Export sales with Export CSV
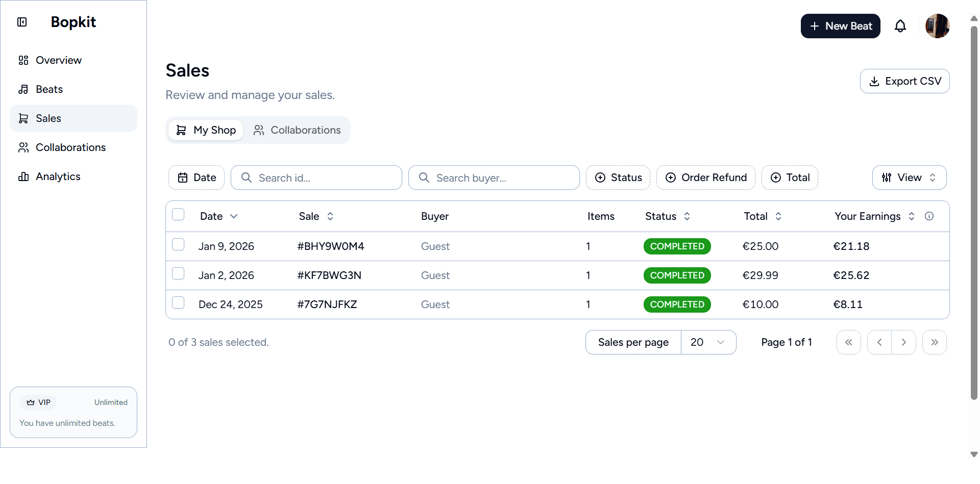Screen dimensions: 980x484 click(x=904, y=81)
